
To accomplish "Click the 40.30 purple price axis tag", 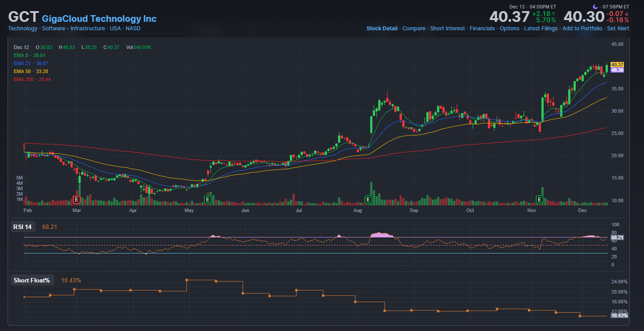I will (x=617, y=70).
